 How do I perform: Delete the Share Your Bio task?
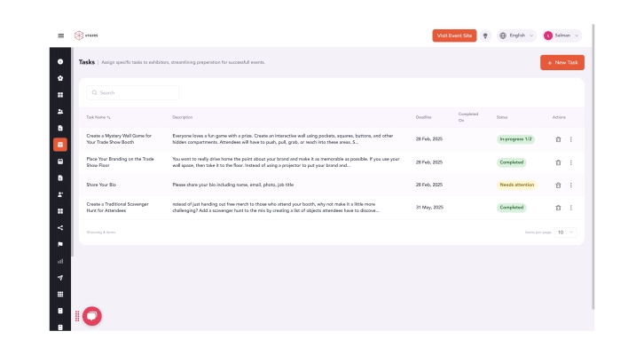point(558,185)
